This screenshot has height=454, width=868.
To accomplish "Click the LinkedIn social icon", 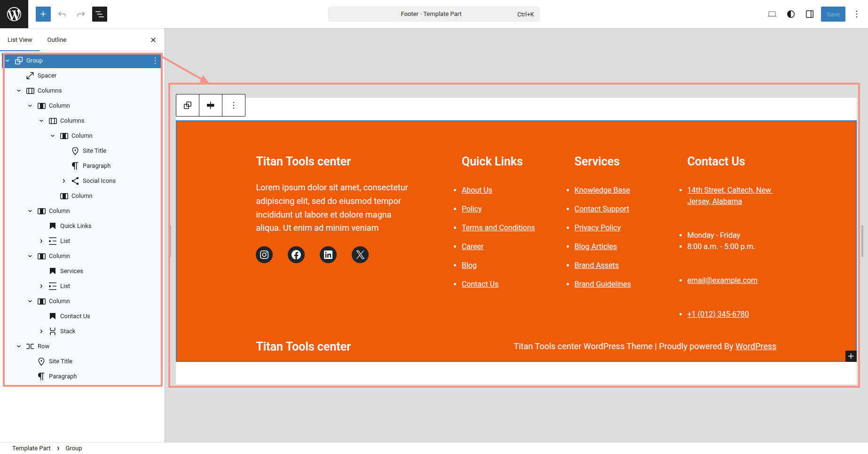I will 328,255.
